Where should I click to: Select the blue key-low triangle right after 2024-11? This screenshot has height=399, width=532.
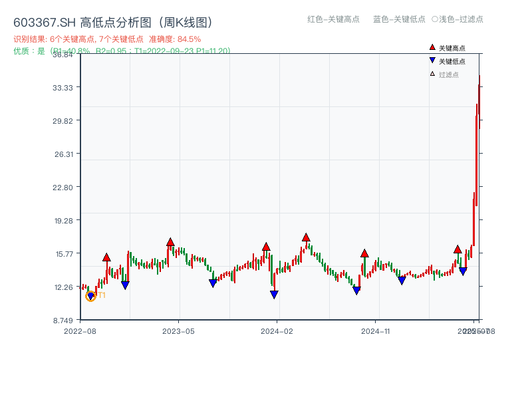click(x=402, y=281)
